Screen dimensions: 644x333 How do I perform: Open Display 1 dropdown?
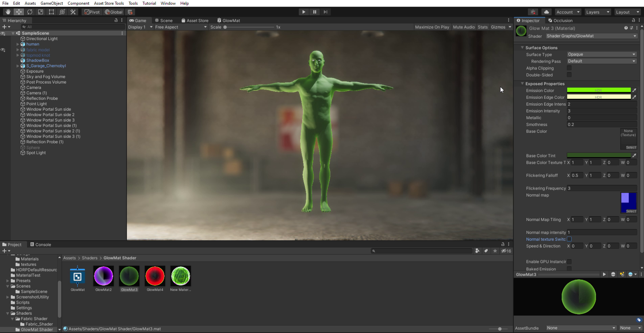pos(140,27)
